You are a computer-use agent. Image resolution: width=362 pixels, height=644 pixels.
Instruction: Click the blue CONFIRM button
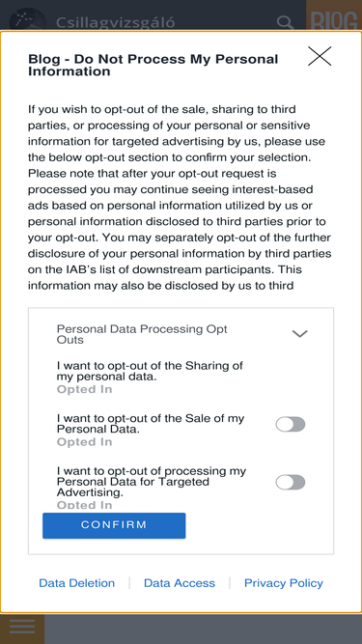[114, 525]
